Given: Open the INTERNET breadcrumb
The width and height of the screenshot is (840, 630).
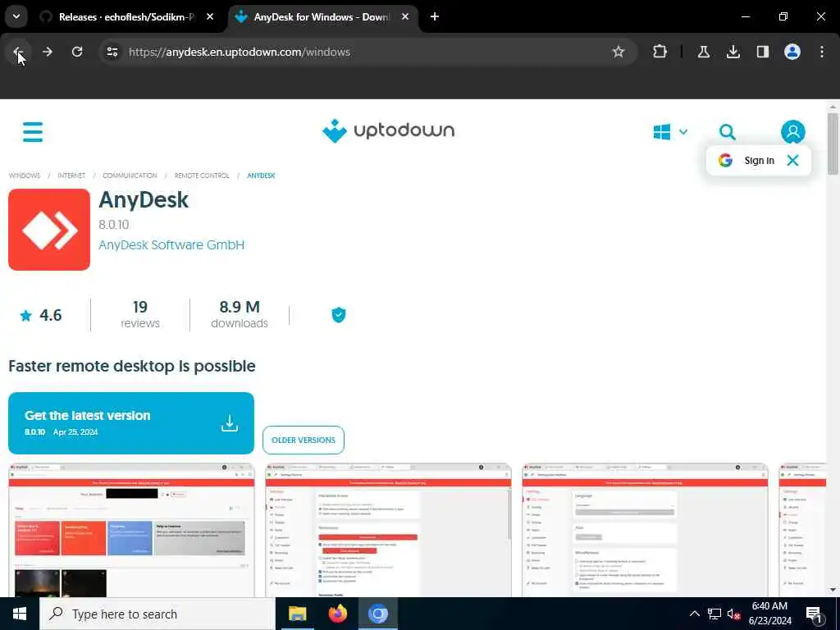Looking at the screenshot, I should pyautogui.click(x=72, y=176).
